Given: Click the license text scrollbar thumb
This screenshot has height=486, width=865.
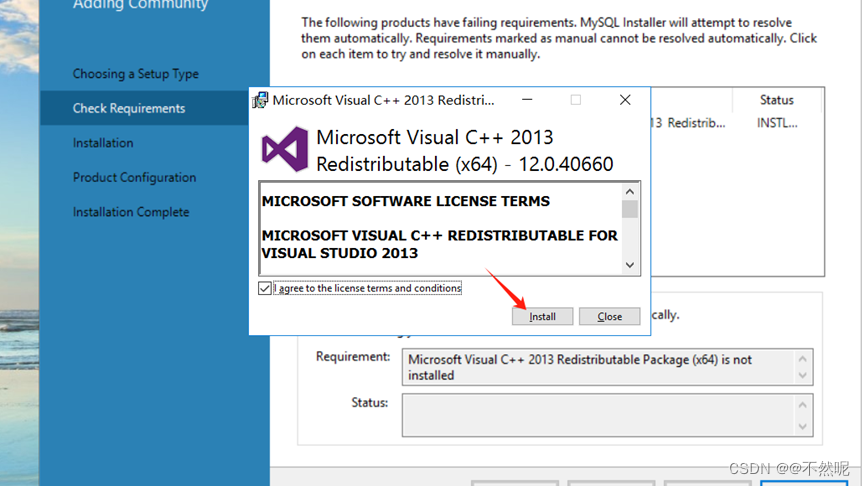Looking at the screenshot, I should (629, 209).
